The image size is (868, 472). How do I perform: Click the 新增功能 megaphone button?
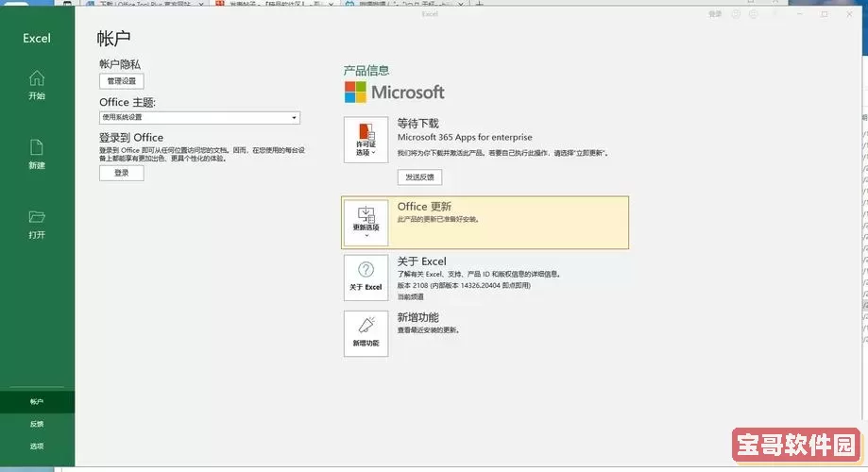366,333
